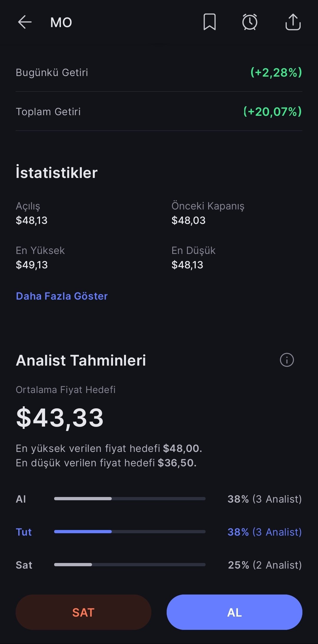
Task: Tap the En Yüksek value $49,13
Action: pos(32,265)
